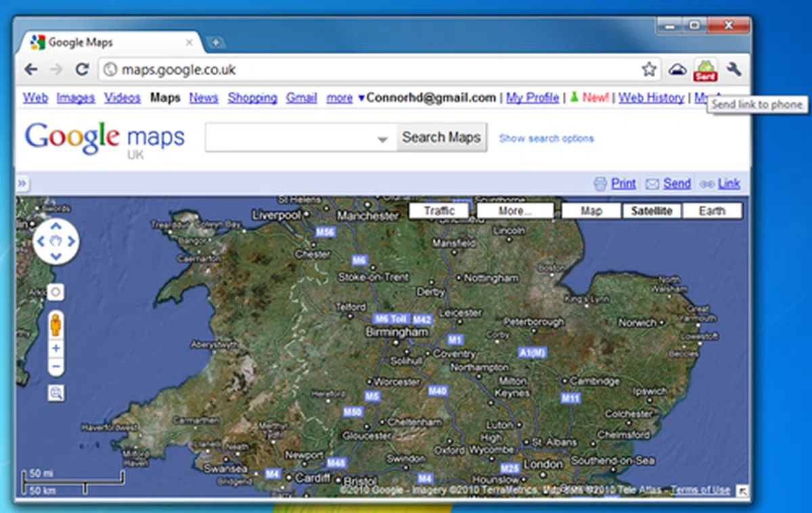
Task: Click the Show search options link
Action: [546, 139]
